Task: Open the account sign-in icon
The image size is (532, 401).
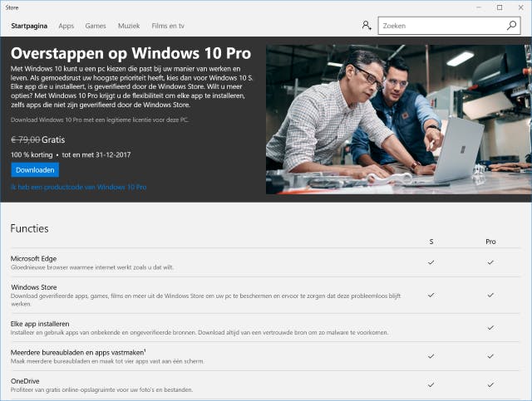Action: pyautogui.click(x=367, y=26)
